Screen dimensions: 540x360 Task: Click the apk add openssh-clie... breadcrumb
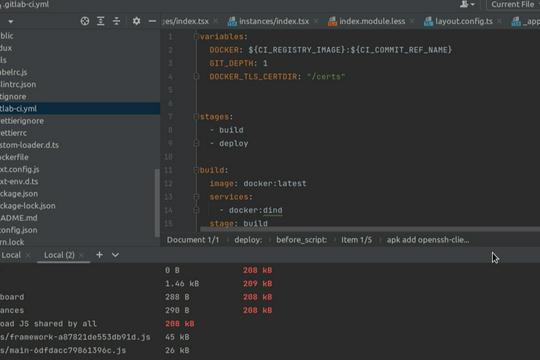428,240
